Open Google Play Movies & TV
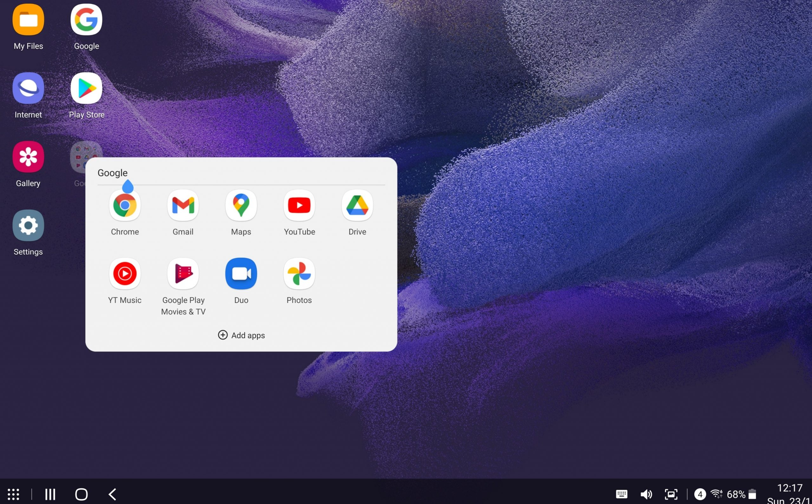Screen dimensions: 812x504 click(x=183, y=274)
